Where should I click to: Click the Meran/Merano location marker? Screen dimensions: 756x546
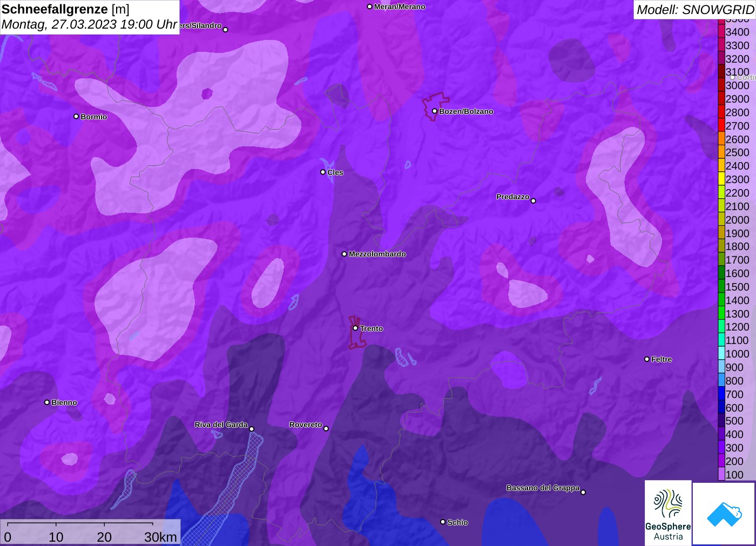[369, 6]
